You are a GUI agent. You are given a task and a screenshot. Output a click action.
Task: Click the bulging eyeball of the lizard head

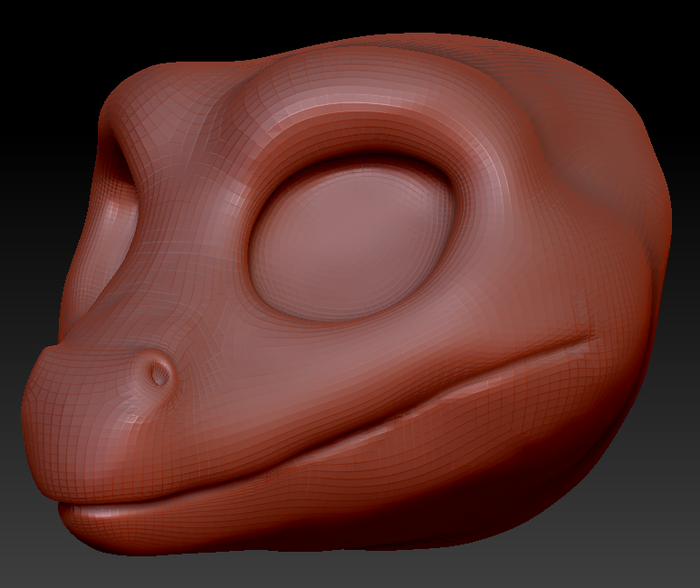coord(352,242)
